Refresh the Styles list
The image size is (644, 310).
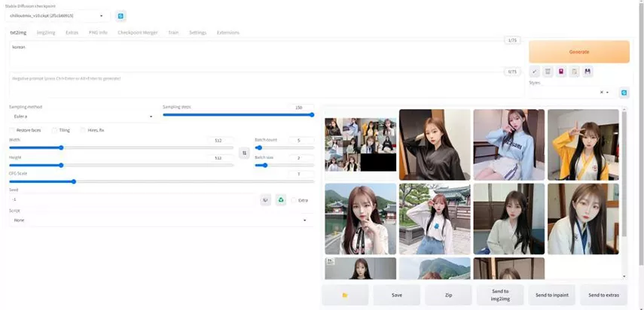coord(624,93)
